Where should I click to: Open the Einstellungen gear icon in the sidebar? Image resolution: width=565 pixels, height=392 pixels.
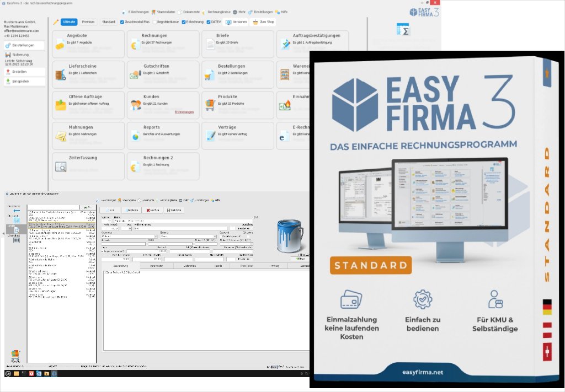[x=8, y=45]
